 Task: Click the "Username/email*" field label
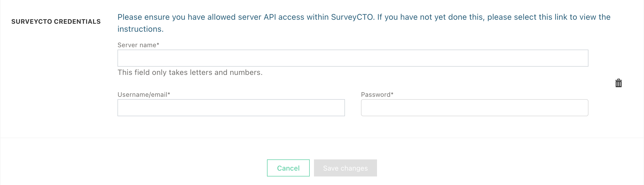click(x=144, y=95)
